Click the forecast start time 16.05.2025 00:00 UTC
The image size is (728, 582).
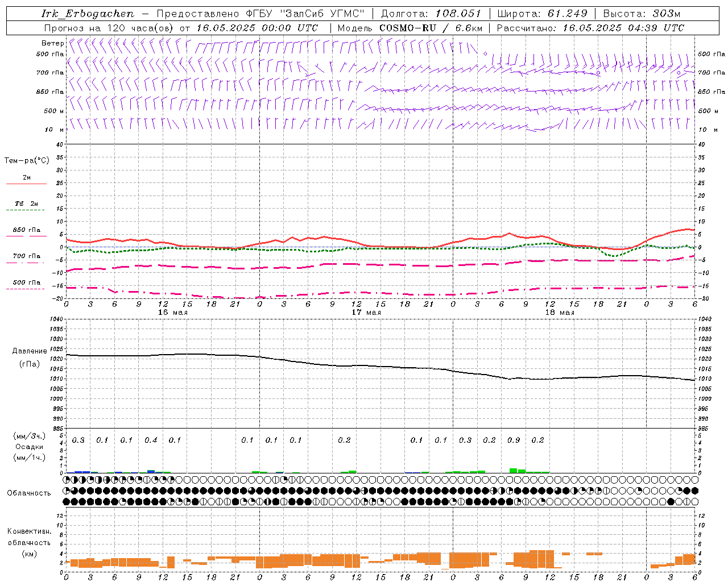click(257, 28)
